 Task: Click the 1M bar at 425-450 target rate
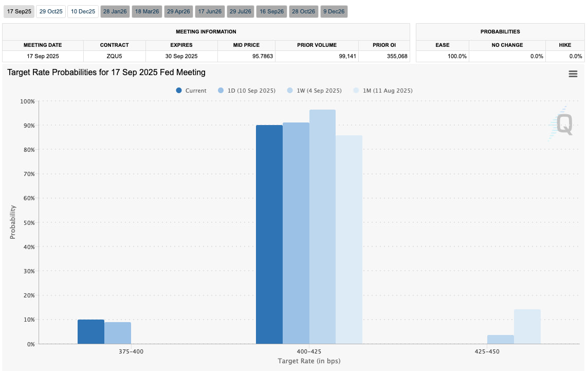(527, 327)
